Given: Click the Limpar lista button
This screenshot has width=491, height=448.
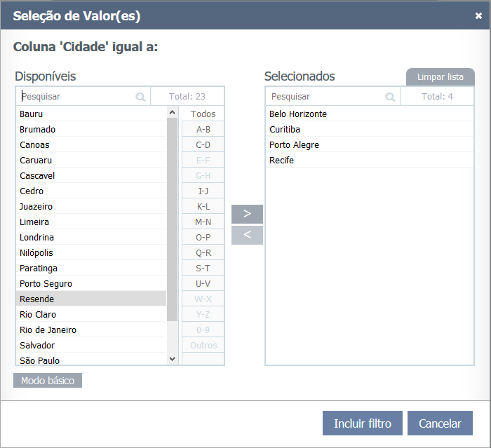Looking at the screenshot, I should point(440,76).
